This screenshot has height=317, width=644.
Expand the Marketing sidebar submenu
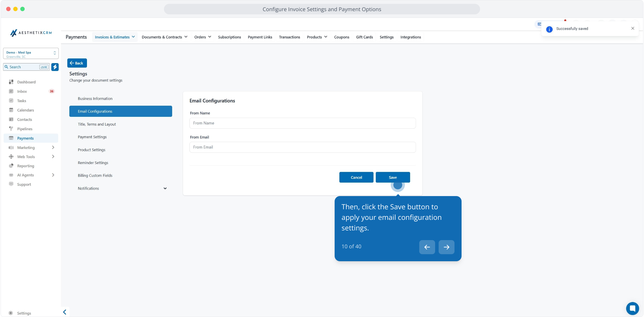(53, 147)
